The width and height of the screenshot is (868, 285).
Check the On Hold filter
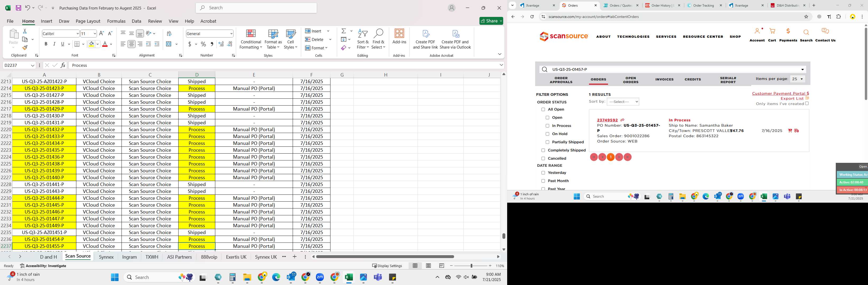547,134
